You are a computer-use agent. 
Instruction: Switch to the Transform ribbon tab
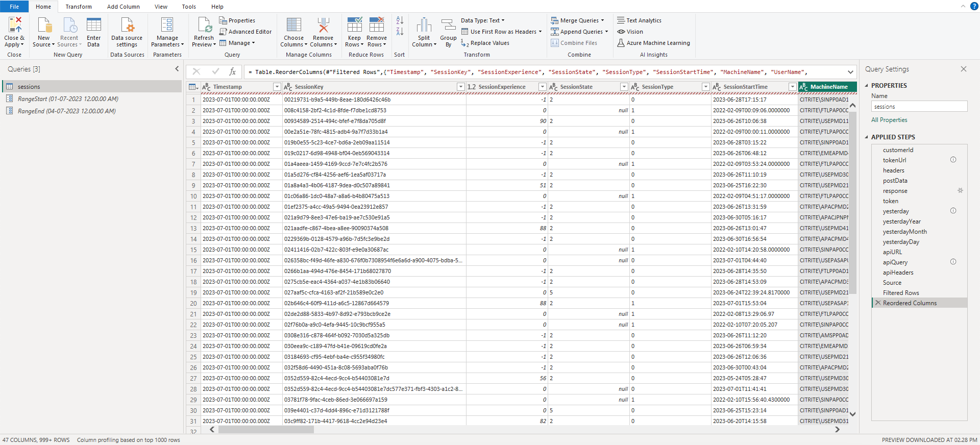tap(79, 7)
